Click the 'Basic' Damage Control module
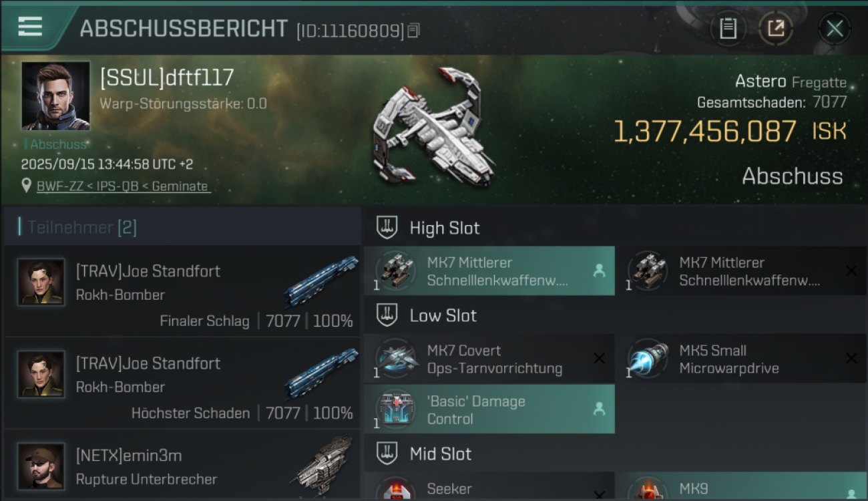This screenshot has height=501, width=868. 489,409
